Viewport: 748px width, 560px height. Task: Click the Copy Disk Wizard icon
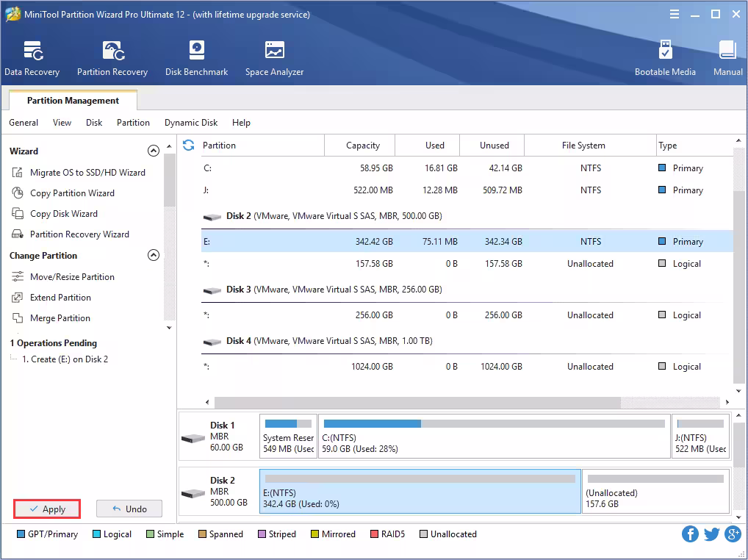[18, 213]
